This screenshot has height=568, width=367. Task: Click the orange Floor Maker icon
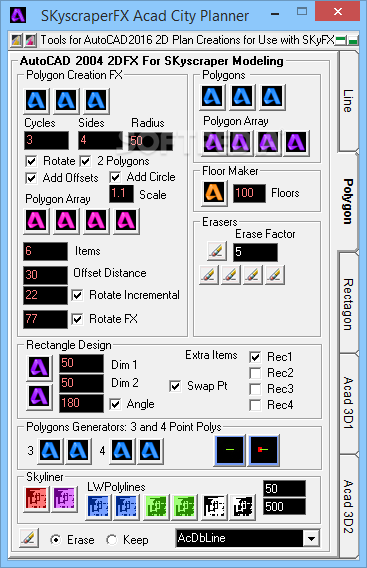[214, 193]
